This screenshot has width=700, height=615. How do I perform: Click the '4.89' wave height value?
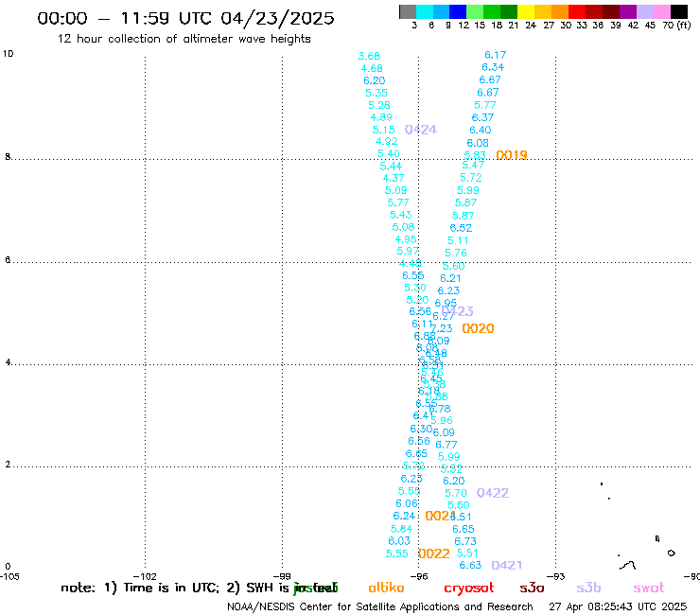[x=381, y=117]
